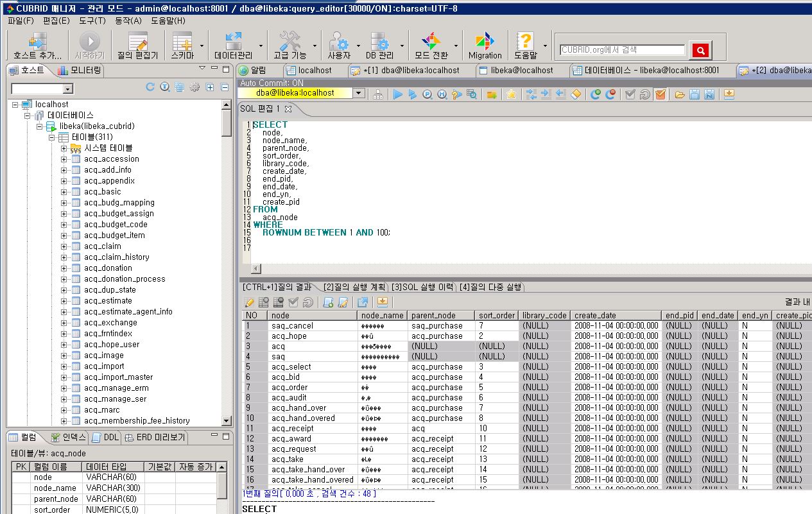Run the query with the blue play icon
Image resolution: width=812 pixels, height=514 pixels.
tap(398, 94)
